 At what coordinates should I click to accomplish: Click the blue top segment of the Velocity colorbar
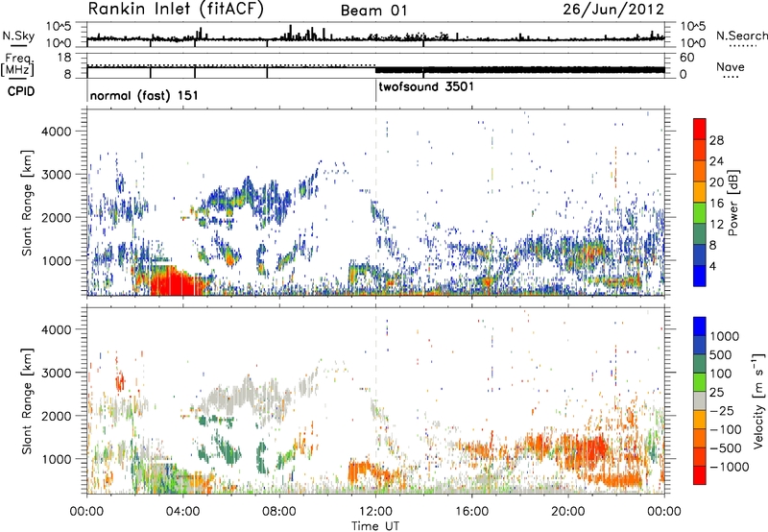(x=700, y=326)
